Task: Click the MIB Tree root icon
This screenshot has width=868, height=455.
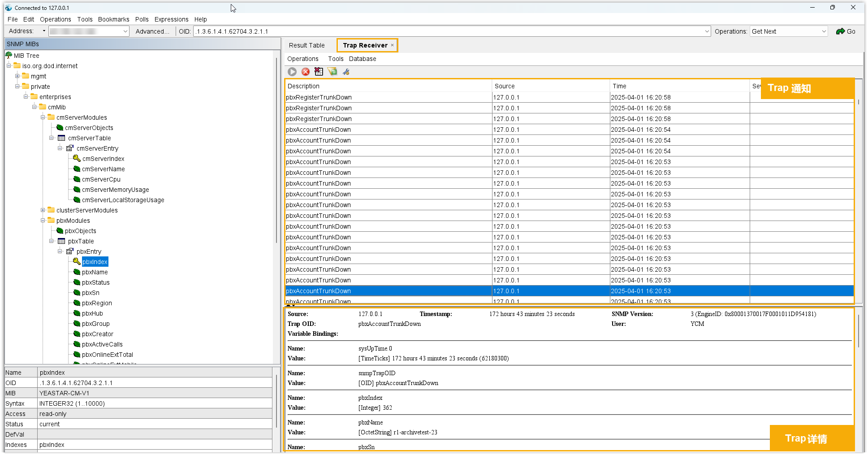Action: [9, 55]
